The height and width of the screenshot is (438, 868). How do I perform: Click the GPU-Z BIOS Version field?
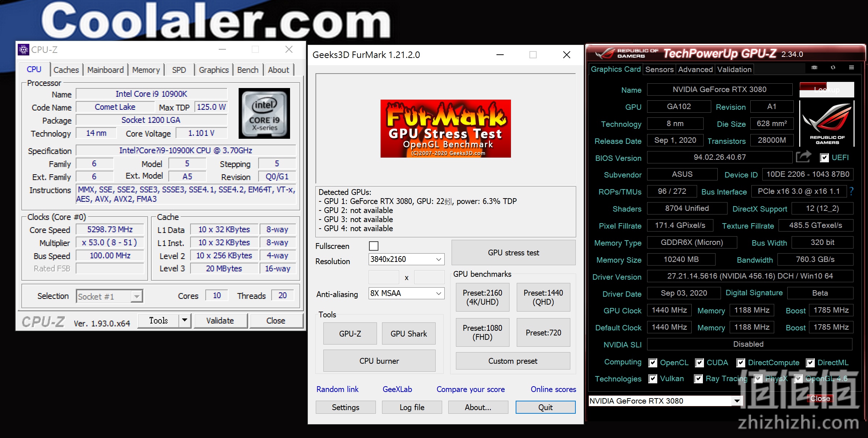[x=720, y=157]
